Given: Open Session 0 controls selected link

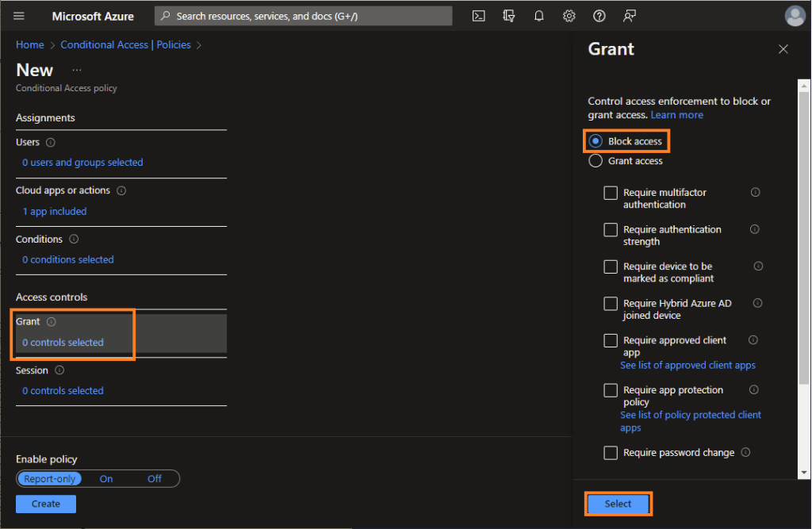Looking at the screenshot, I should coord(63,391).
